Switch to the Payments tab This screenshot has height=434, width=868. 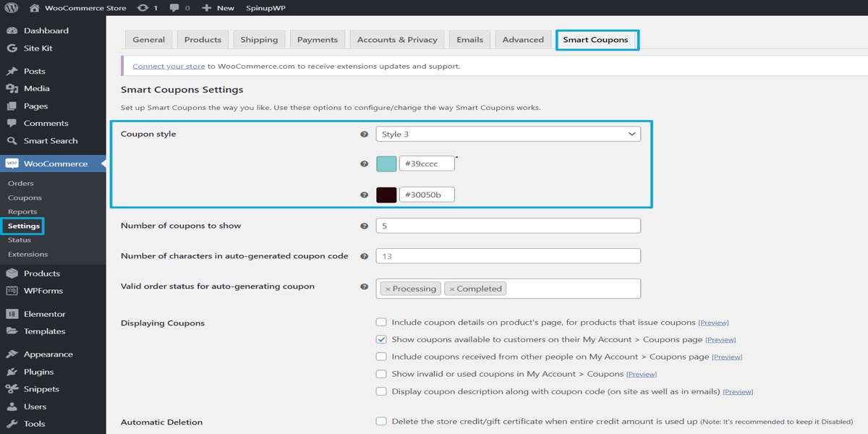click(318, 40)
